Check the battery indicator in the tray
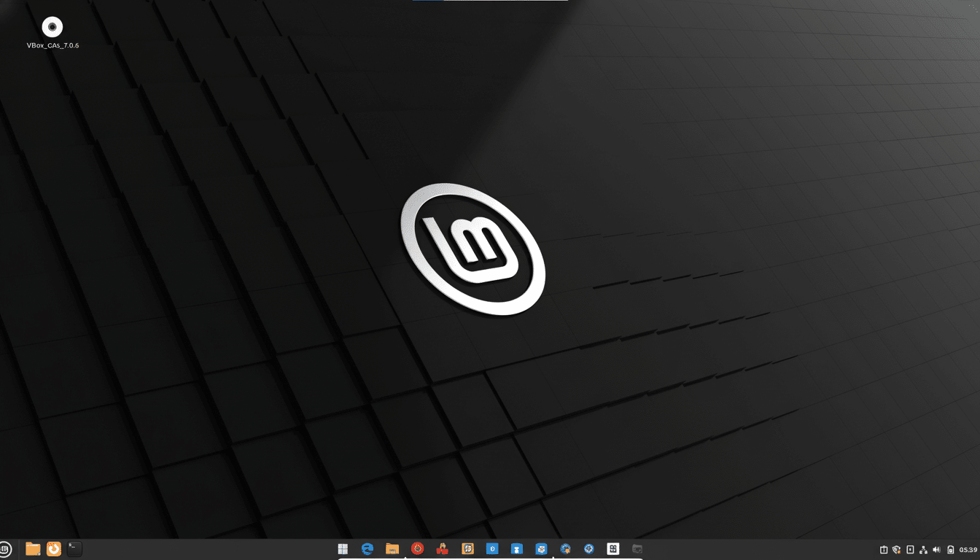 click(x=949, y=549)
